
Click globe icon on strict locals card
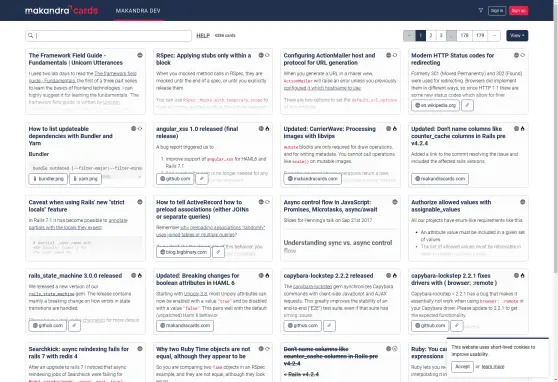tap(140, 202)
